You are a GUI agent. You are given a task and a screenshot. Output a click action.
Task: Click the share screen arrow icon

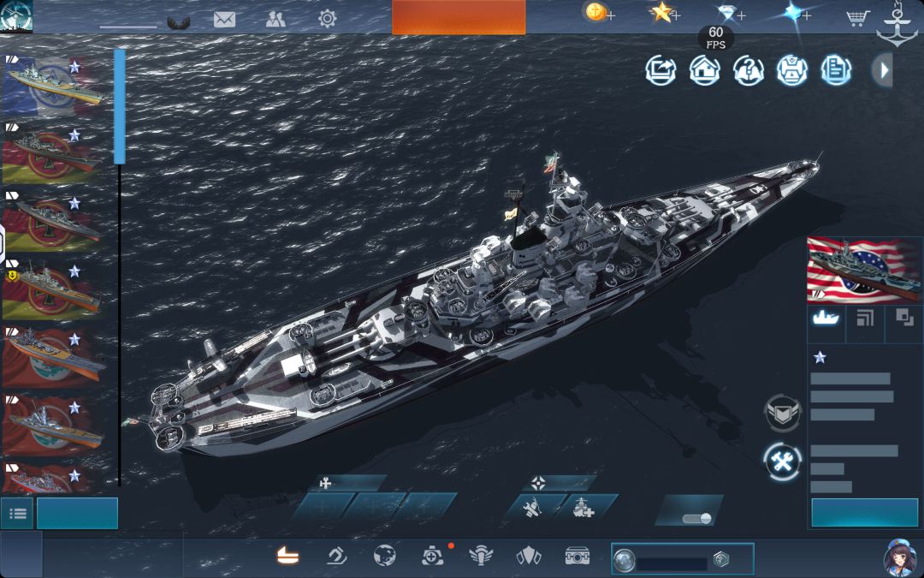tap(660, 71)
